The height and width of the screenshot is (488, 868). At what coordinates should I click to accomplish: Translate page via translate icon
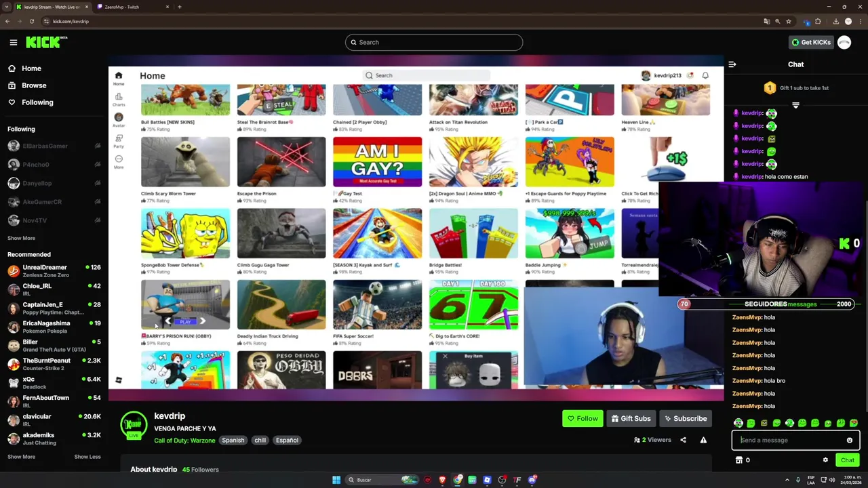point(767,21)
